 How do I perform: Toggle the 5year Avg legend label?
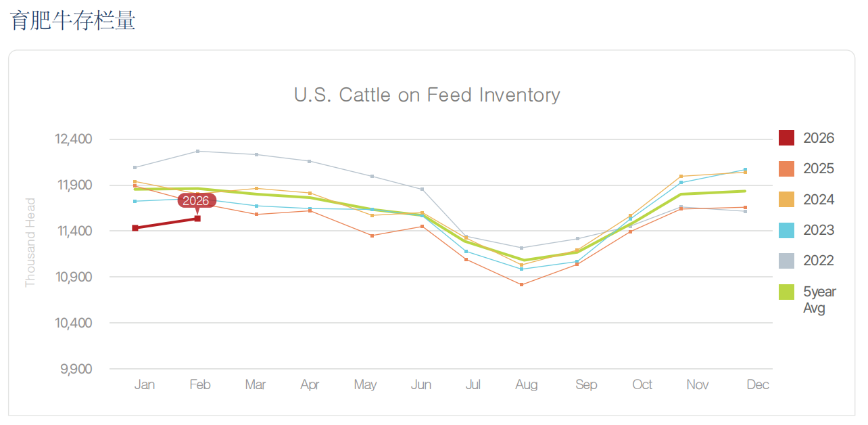(819, 300)
